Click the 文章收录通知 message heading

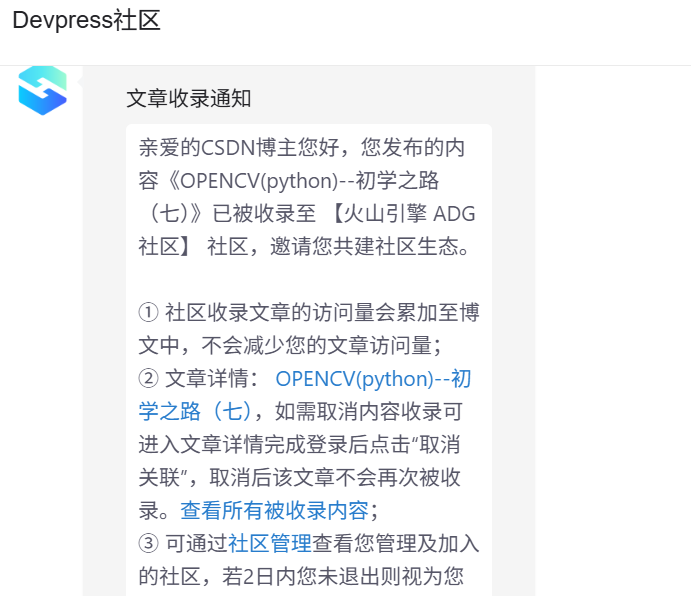click(x=189, y=98)
